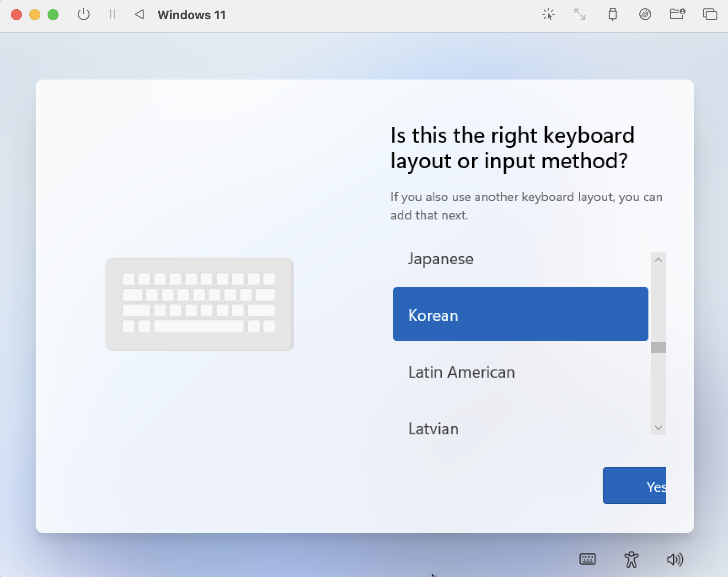
Task: Open the on-screen keyboard icon
Action: [x=588, y=559]
